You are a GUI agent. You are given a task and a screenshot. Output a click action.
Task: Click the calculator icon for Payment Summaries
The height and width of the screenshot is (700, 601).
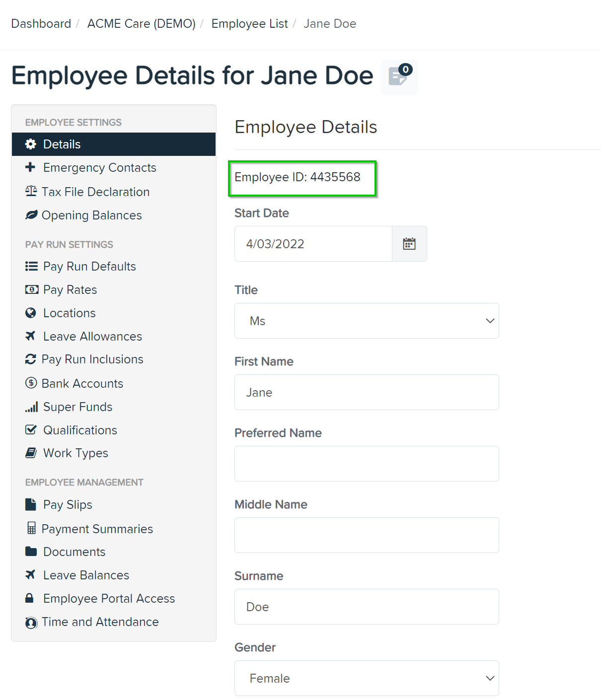coord(31,528)
